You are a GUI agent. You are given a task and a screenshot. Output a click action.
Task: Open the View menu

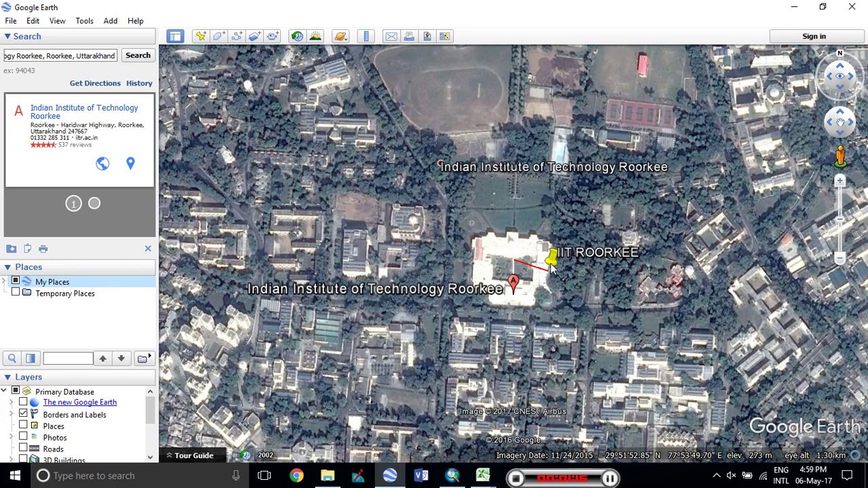pyautogui.click(x=57, y=20)
